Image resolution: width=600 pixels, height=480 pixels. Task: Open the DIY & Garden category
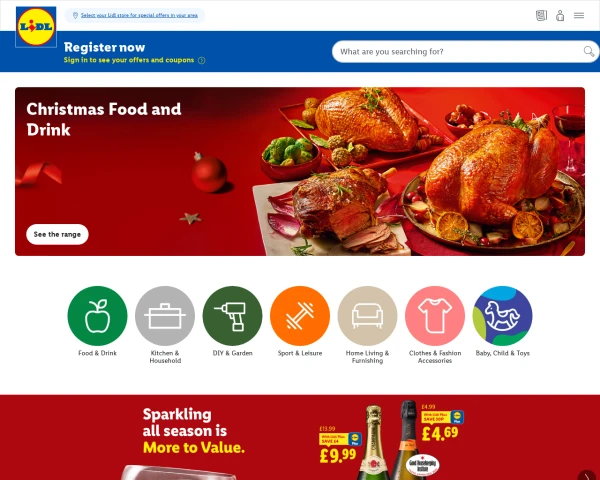point(232,316)
